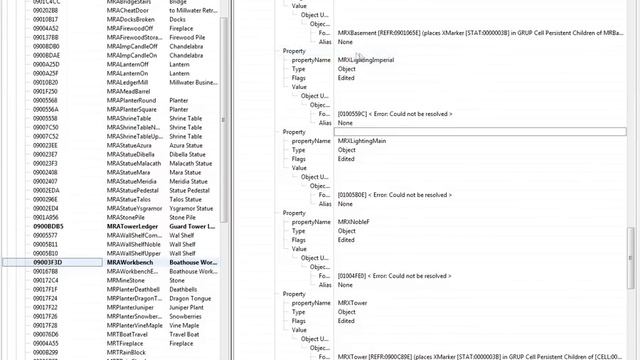Select the MRAMeadBarrel record
This screenshot has height=360, width=640.
(x=129, y=91)
